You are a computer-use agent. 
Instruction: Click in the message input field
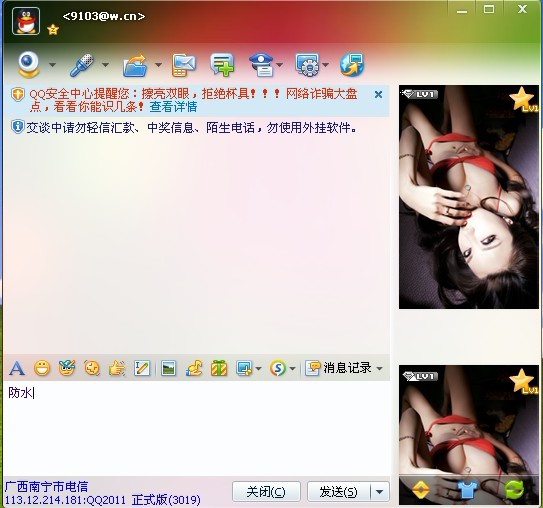point(197,429)
